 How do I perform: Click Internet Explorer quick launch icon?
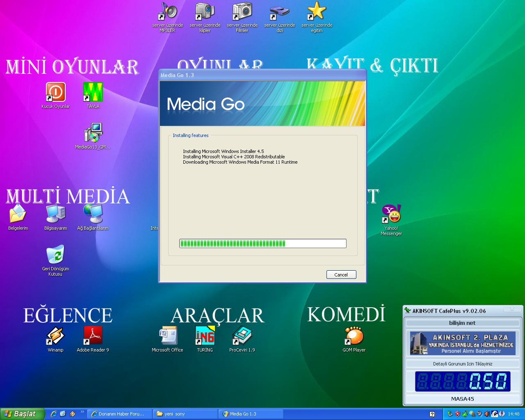(x=53, y=414)
